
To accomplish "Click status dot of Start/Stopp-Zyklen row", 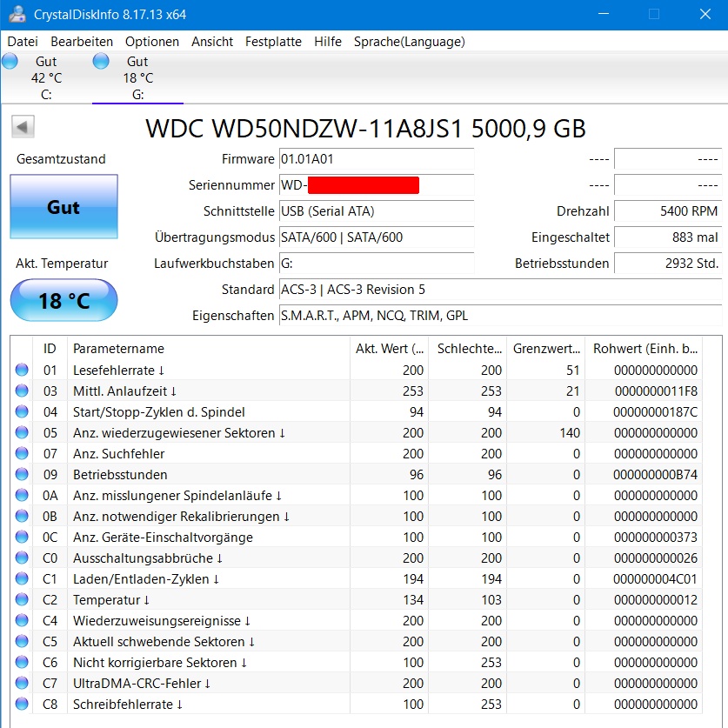I will [22, 411].
